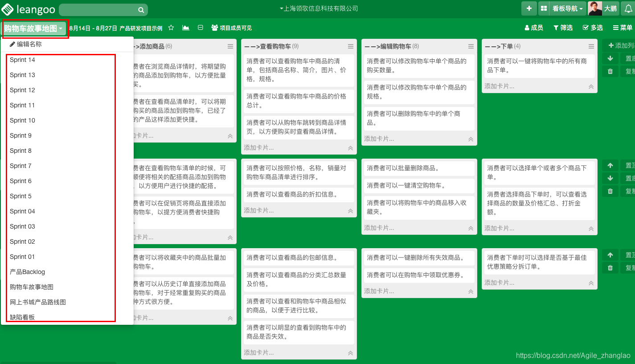This screenshot has height=364, width=635.
Task: Click the project members visible icon
Action: point(215,28)
